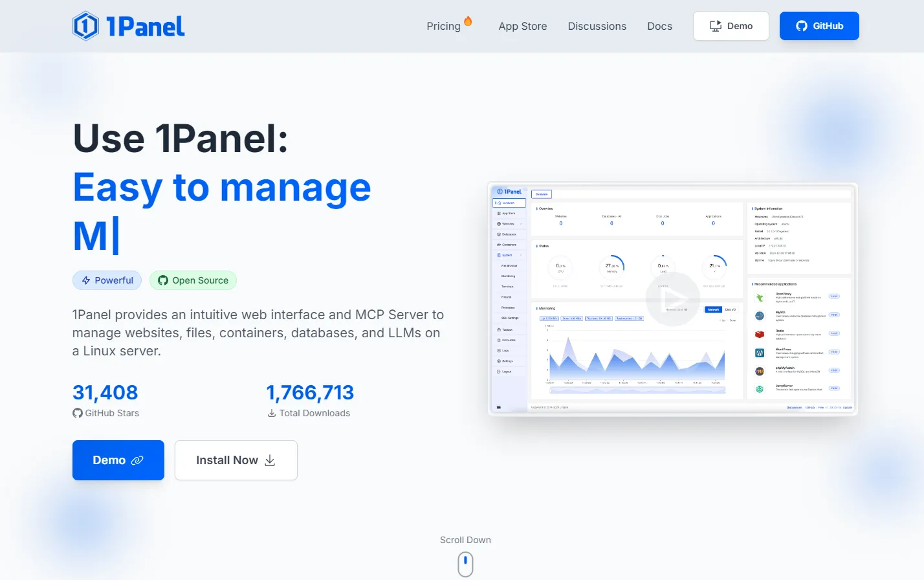Click the 1,766,713 total downloads figure

coord(310,392)
